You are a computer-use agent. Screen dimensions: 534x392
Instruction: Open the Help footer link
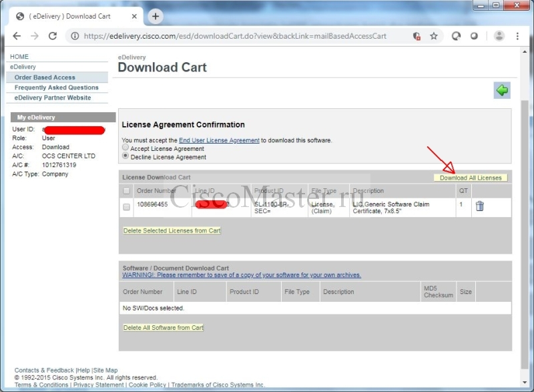click(83, 370)
